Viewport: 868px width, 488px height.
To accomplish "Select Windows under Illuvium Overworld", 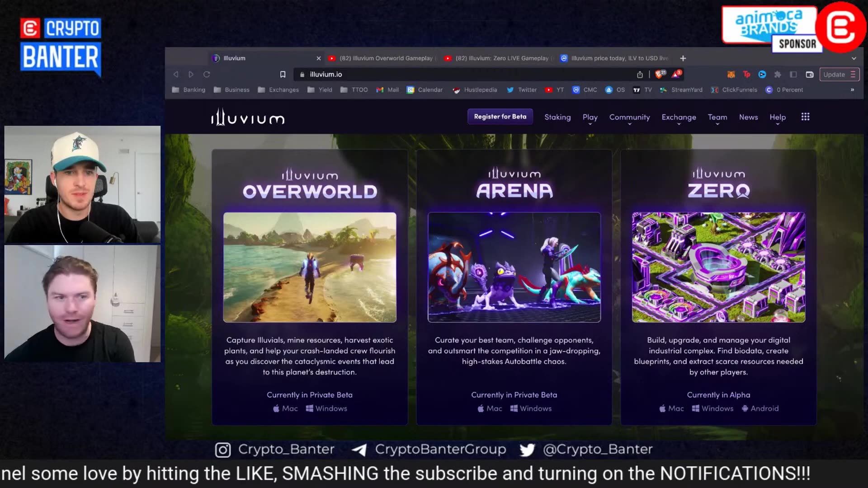I will tap(326, 408).
